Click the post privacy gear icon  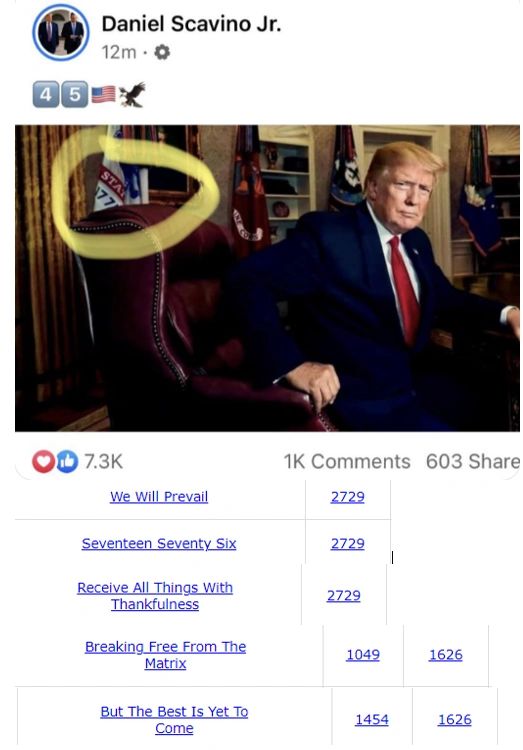coord(162,52)
